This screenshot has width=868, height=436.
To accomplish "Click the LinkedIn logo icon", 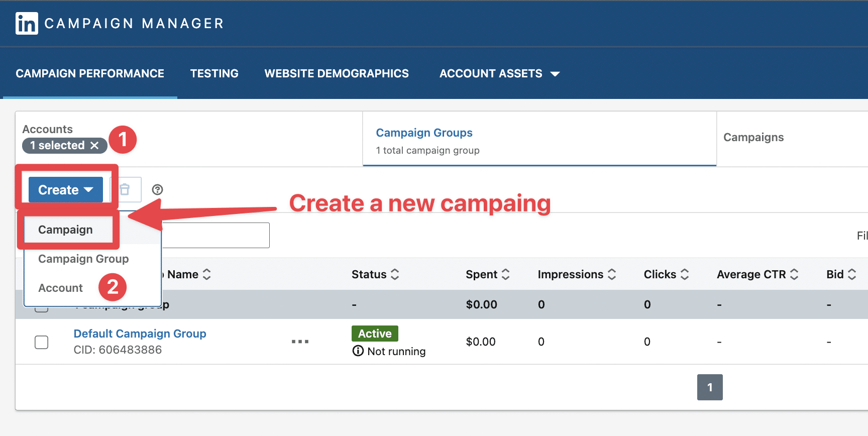I will click(27, 23).
